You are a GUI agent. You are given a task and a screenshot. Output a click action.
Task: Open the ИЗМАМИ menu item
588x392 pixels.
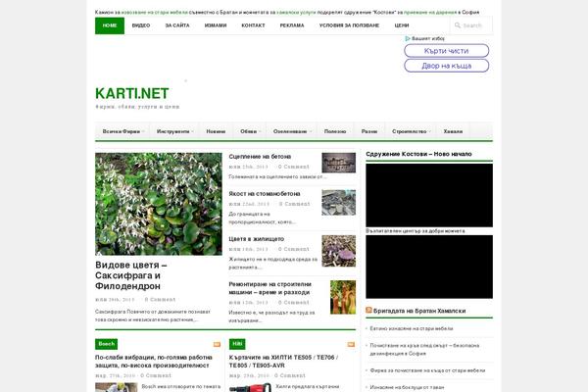click(x=216, y=25)
